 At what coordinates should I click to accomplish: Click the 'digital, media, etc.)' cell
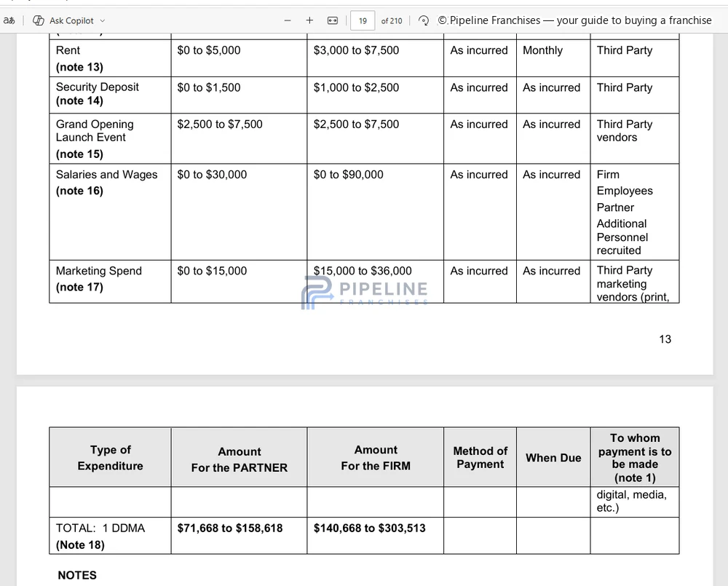[x=631, y=501]
